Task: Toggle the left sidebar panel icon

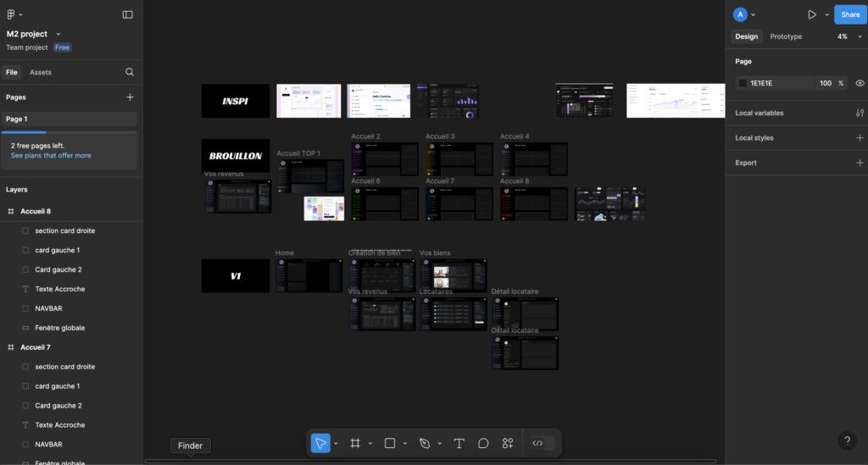Action: pos(127,14)
